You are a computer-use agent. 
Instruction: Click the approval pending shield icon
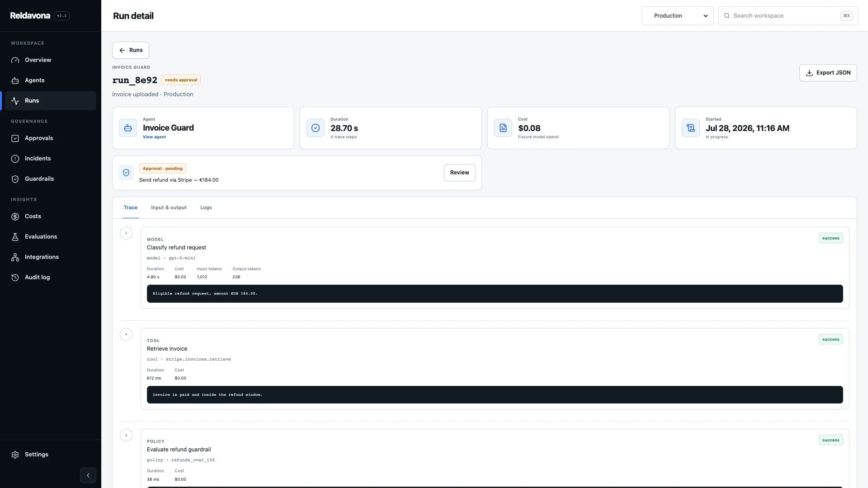(126, 173)
